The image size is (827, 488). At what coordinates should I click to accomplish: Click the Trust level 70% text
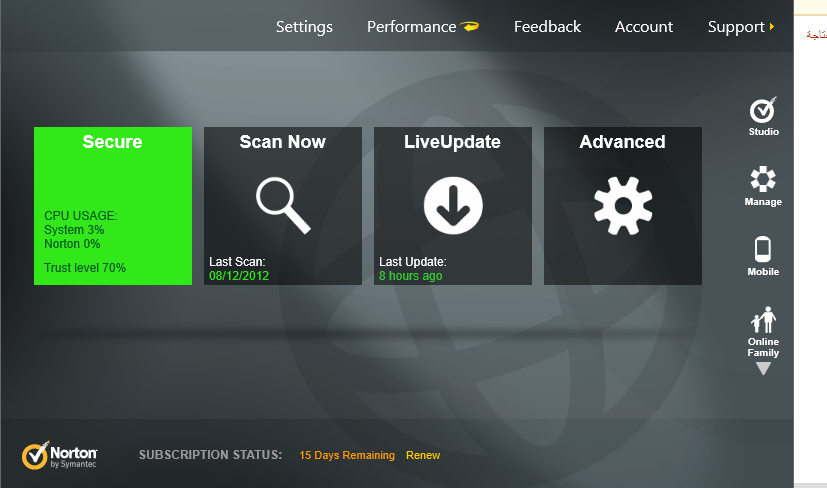tap(85, 268)
